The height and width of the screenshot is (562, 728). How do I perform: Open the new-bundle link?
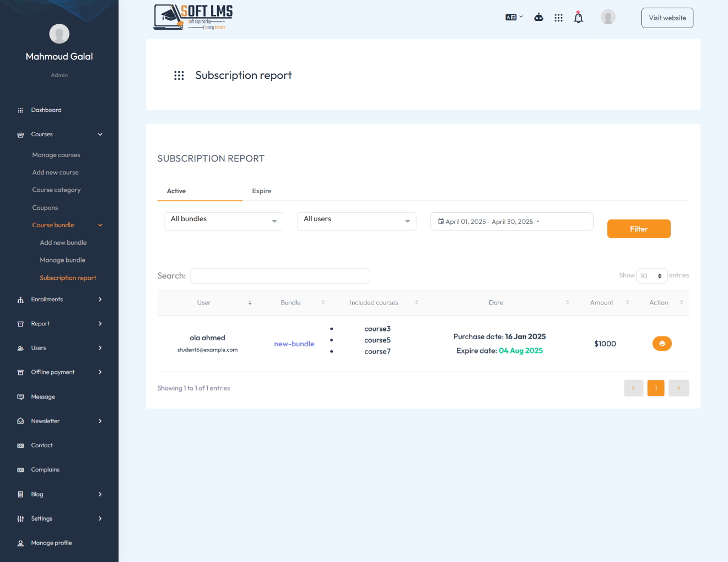pyautogui.click(x=294, y=344)
